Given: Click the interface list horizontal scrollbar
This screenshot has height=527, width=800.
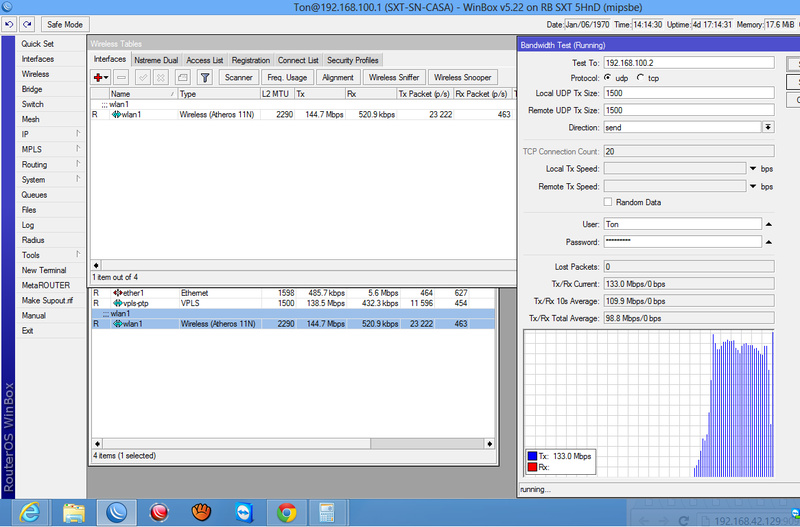Looking at the screenshot, I should [x=293, y=443].
